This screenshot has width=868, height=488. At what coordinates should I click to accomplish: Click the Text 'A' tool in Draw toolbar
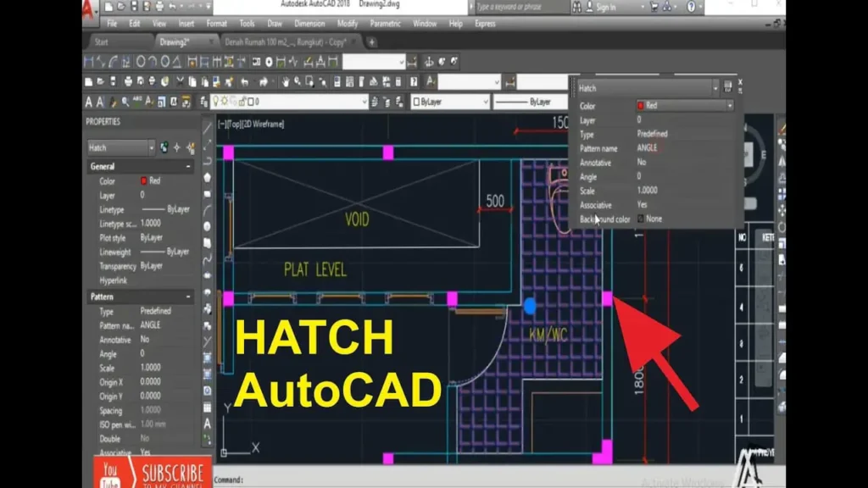[208, 424]
